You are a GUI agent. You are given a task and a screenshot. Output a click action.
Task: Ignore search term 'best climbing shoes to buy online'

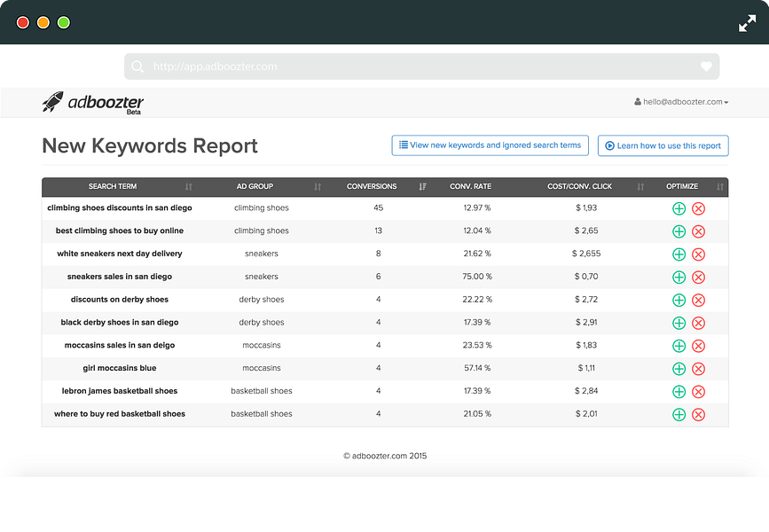(698, 231)
